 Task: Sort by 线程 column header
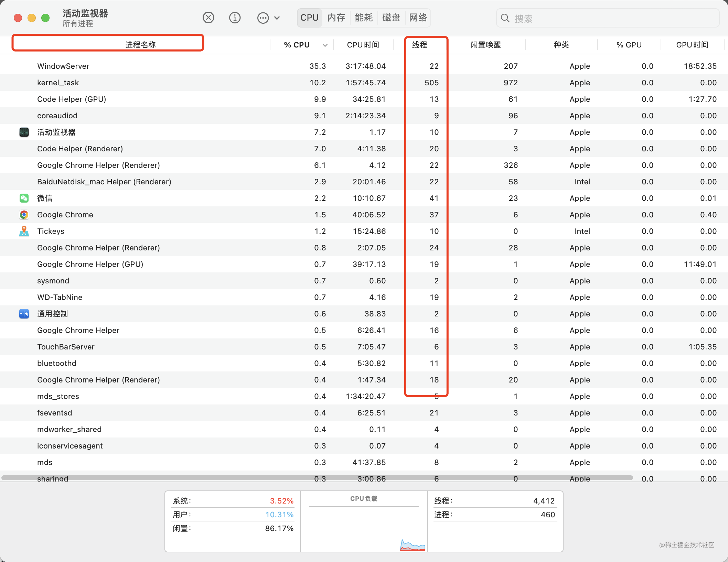420,45
